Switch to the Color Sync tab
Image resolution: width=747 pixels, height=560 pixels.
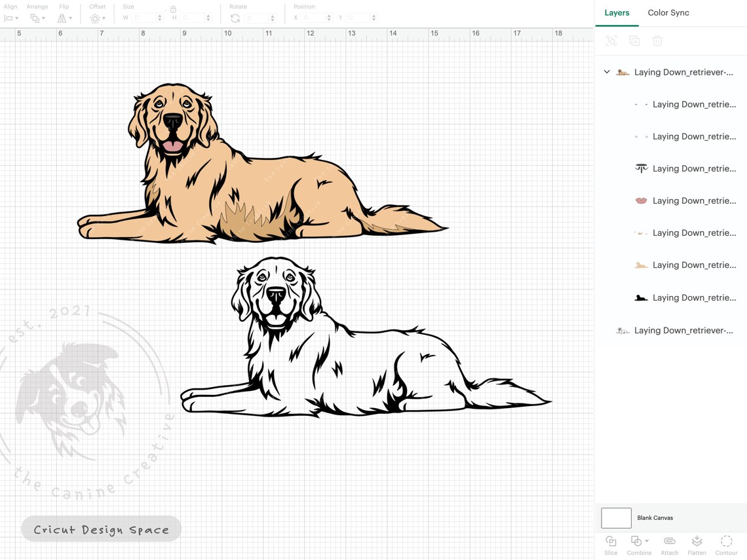click(x=668, y=12)
